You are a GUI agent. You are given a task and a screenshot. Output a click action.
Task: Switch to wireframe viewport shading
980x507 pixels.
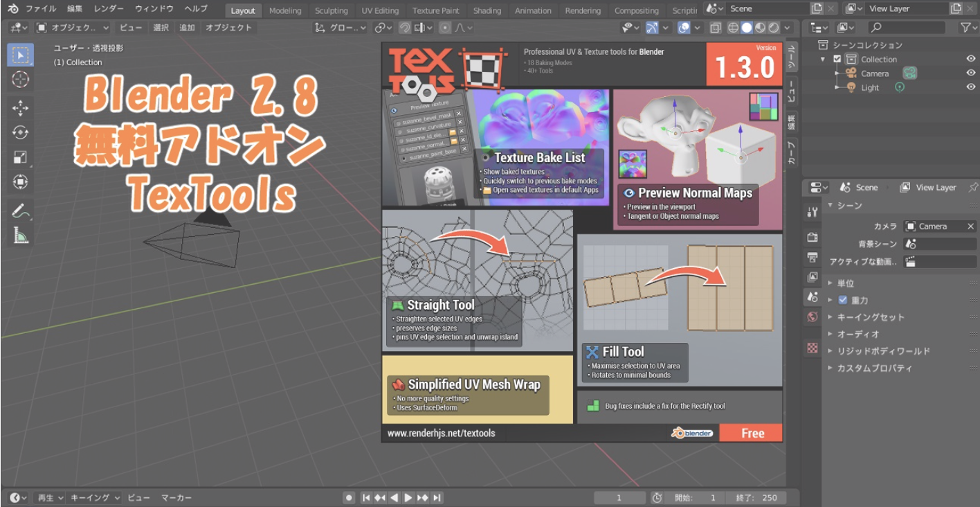734,28
